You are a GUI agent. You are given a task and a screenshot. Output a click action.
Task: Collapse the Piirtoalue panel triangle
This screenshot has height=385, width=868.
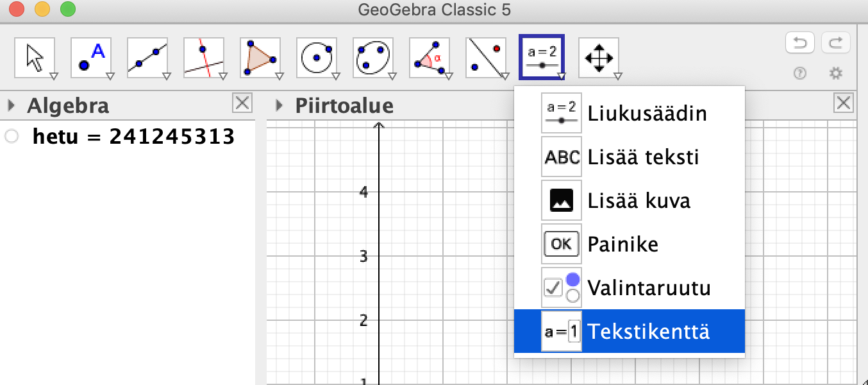279,105
